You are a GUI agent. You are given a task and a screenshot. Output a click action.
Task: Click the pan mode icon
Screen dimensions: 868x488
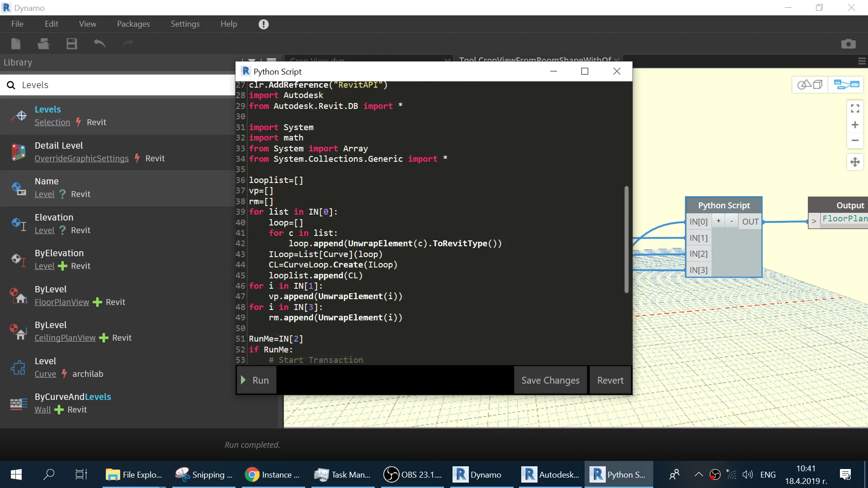point(854,162)
